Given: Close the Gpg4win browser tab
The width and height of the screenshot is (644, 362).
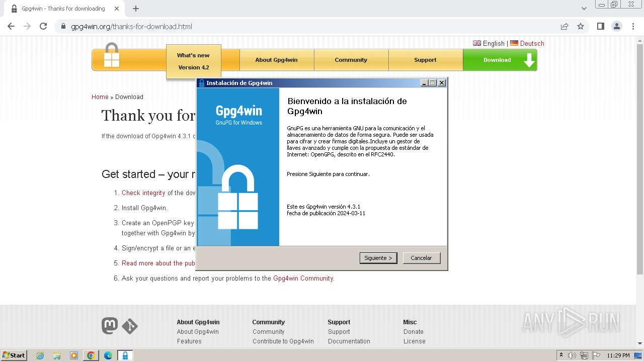Looking at the screenshot, I should coord(117,9).
